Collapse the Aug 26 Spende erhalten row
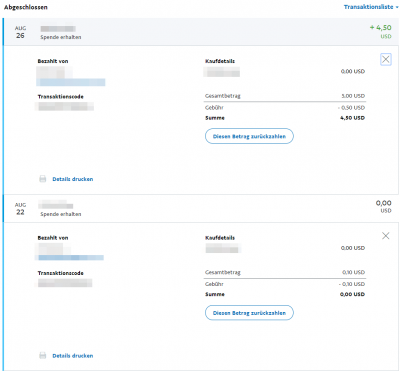This screenshot has height=371, width=400. pyautogui.click(x=201, y=32)
